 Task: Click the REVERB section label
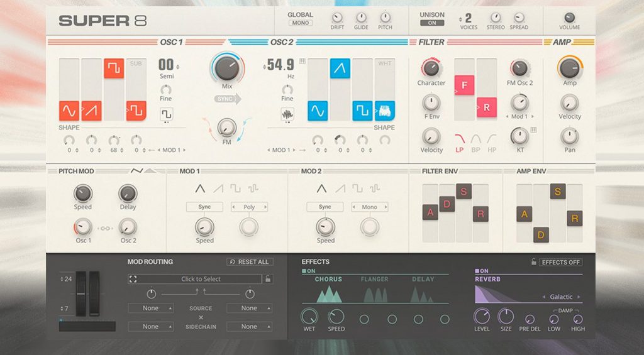coord(487,279)
